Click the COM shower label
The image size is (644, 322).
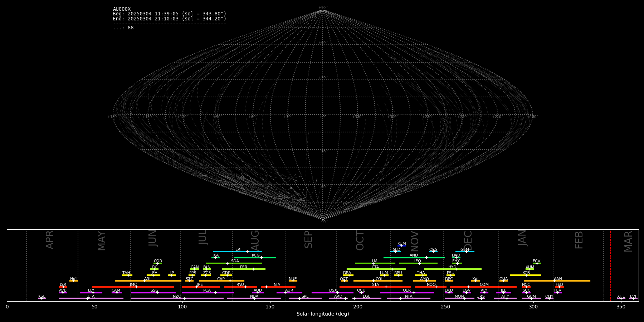(x=484, y=285)
